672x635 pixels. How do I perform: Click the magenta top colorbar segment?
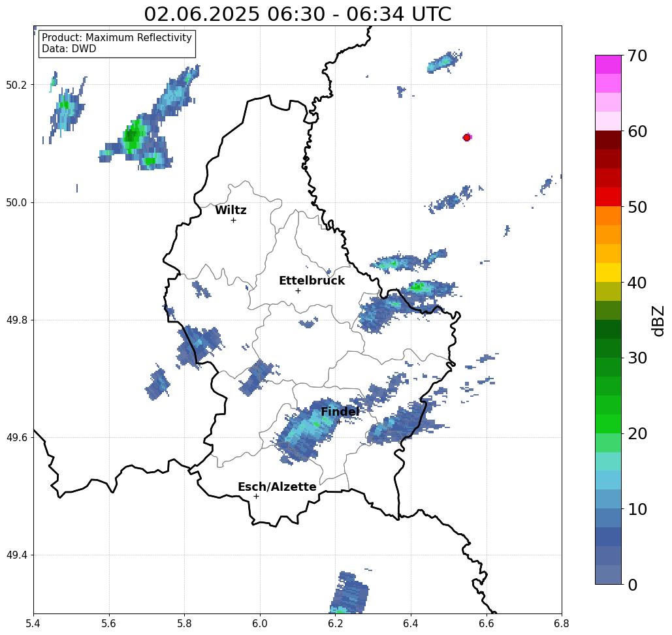click(x=608, y=65)
